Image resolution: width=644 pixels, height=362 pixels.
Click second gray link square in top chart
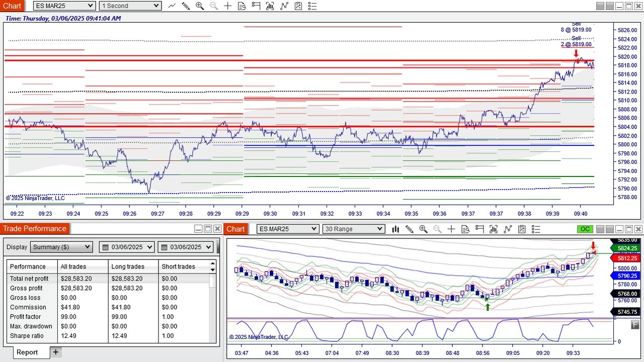coord(610,6)
